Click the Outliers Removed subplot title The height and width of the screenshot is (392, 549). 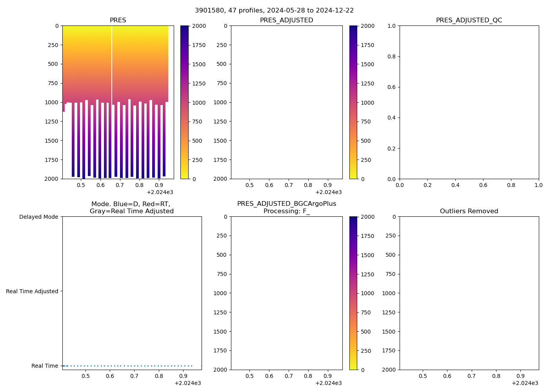(x=469, y=211)
